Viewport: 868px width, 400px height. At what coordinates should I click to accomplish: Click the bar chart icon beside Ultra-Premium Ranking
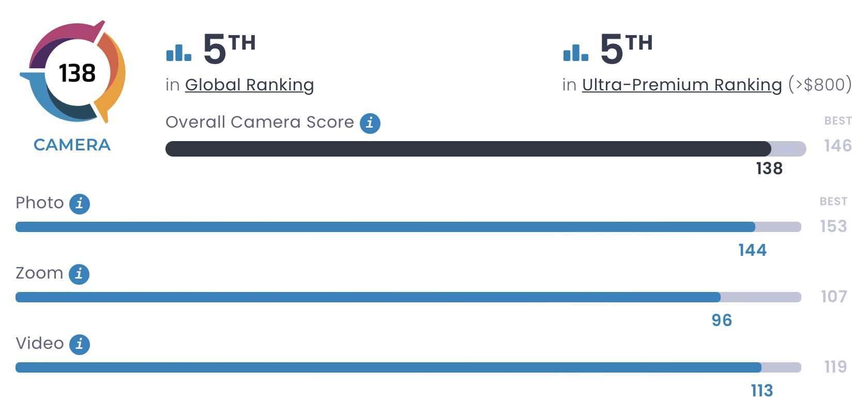pyautogui.click(x=576, y=52)
